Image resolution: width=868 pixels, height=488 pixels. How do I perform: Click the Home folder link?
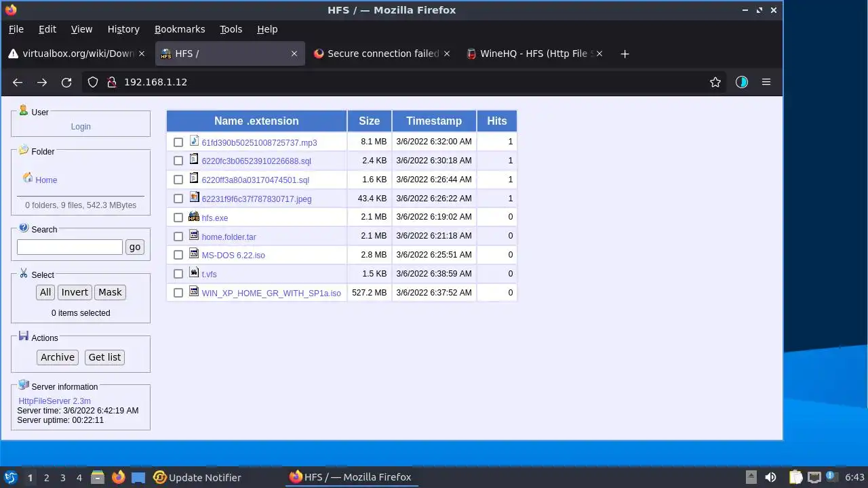46,180
